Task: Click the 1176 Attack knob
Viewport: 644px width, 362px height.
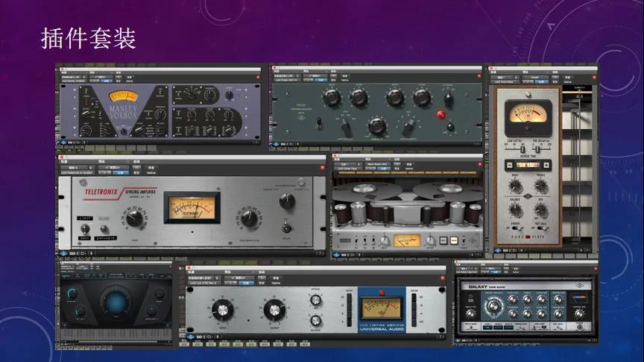Action: 315,300
